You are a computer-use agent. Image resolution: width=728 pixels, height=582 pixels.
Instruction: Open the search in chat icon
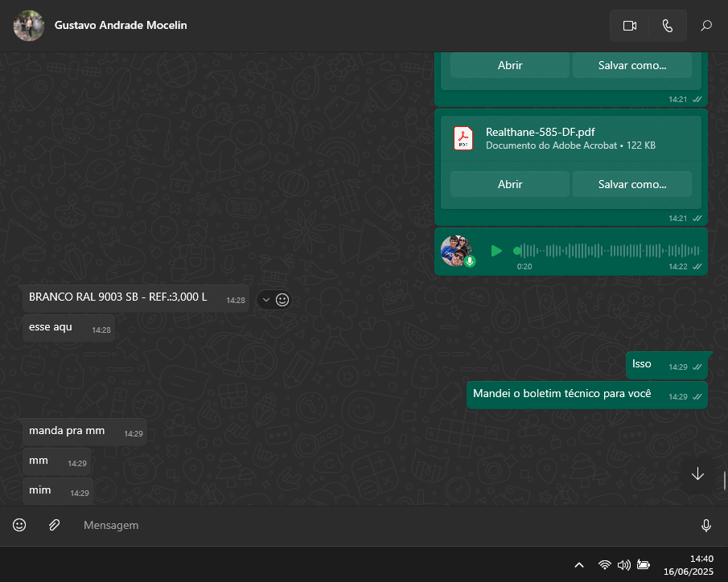click(x=706, y=26)
